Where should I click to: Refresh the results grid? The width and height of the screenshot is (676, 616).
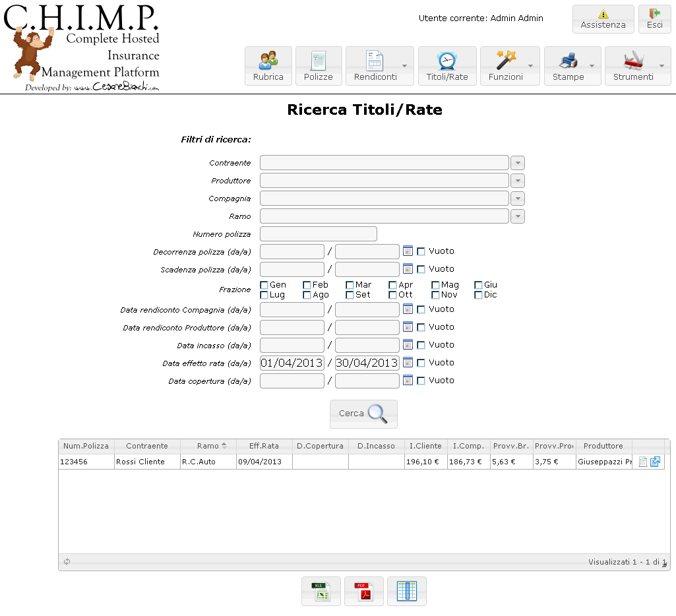[67, 562]
